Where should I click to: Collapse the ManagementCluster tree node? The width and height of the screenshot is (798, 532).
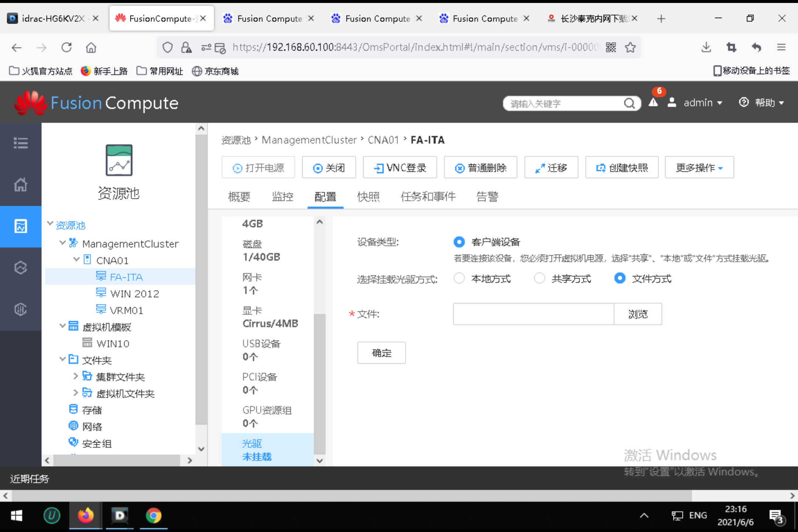(x=62, y=243)
